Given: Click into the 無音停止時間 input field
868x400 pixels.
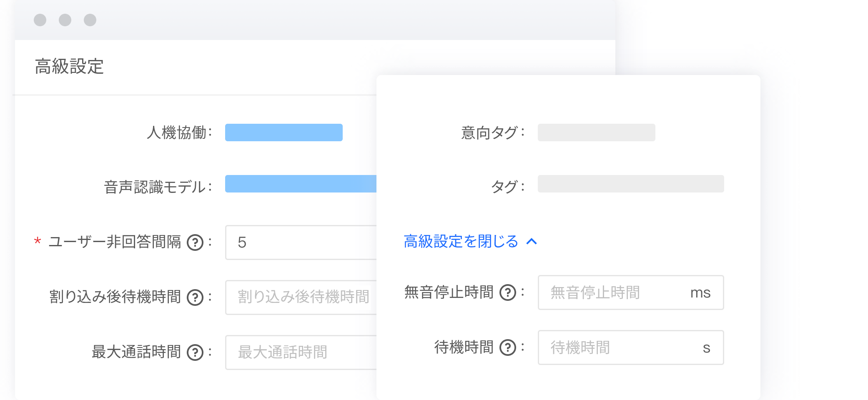Looking at the screenshot, I should pyautogui.click(x=613, y=292).
